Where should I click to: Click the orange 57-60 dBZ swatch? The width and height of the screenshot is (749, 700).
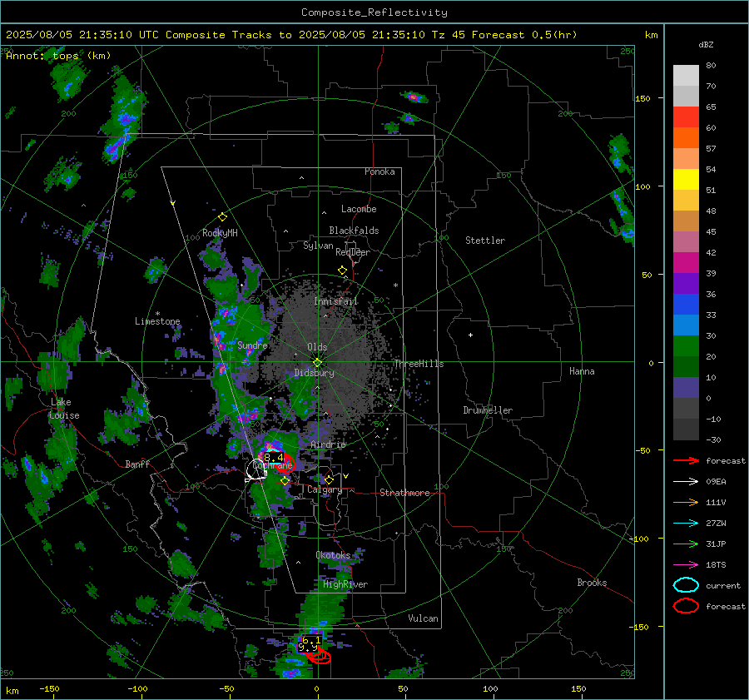click(x=686, y=138)
